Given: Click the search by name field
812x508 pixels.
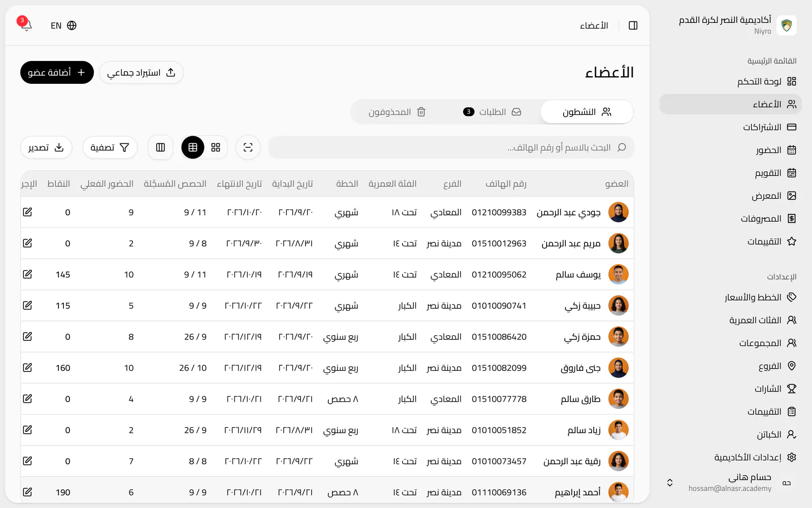Looking at the screenshot, I should tap(451, 147).
